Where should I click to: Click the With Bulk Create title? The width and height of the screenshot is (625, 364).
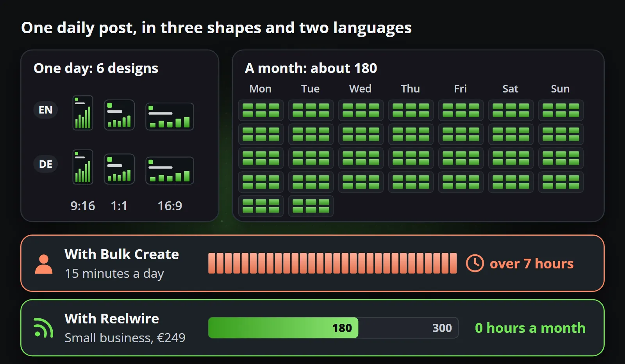[122, 254]
